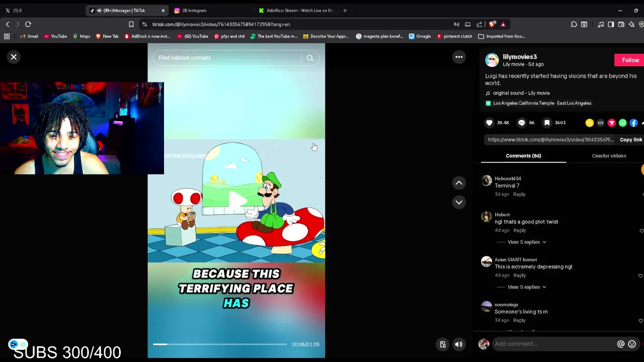The width and height of the screenshot is (644, 362).
Task: Open the Brave Shields lion icon
Action: coord(492,24)
